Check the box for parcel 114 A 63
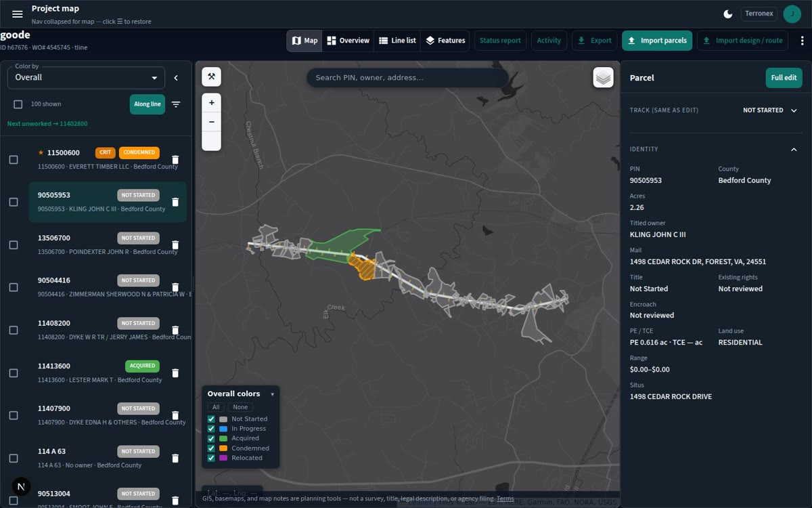This screenshot has height=508, width=812. coord(14,459)
